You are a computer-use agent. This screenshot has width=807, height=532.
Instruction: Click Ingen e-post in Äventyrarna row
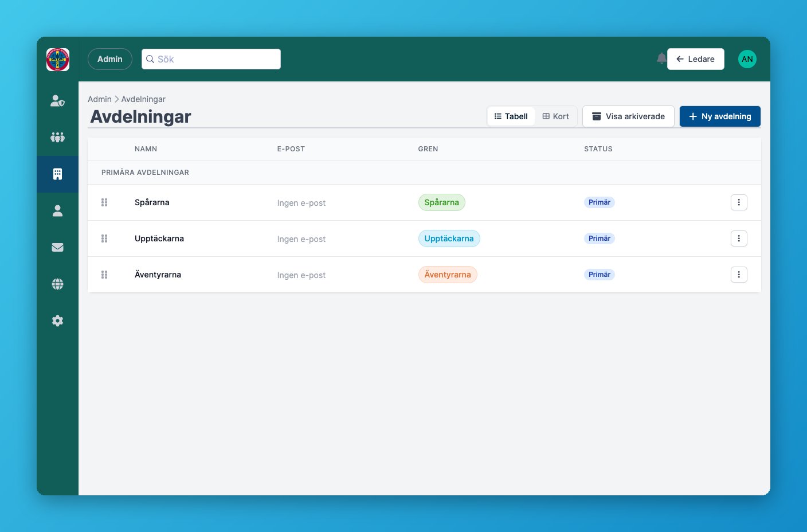tap(301, 275)
